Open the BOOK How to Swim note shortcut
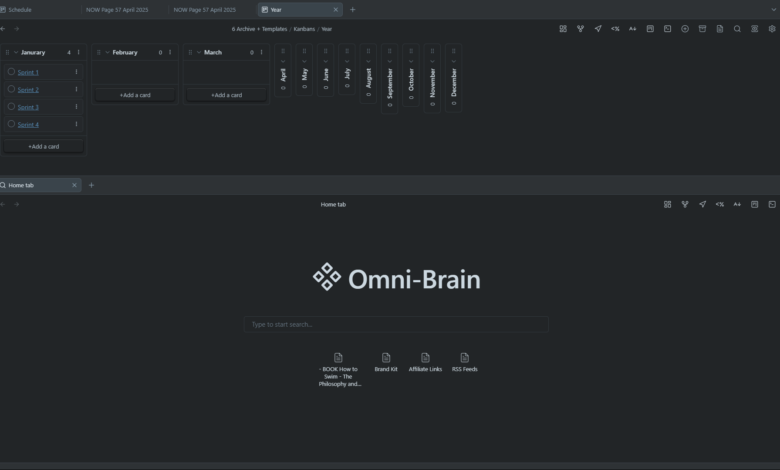 click(x=338, y=370)
